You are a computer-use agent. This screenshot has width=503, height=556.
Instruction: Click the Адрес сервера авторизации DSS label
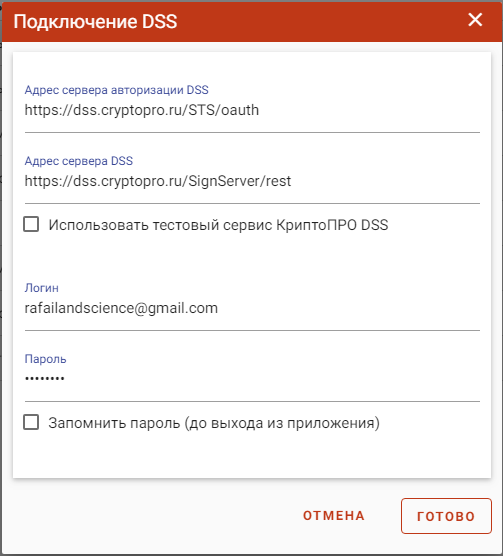coord(116,90)
